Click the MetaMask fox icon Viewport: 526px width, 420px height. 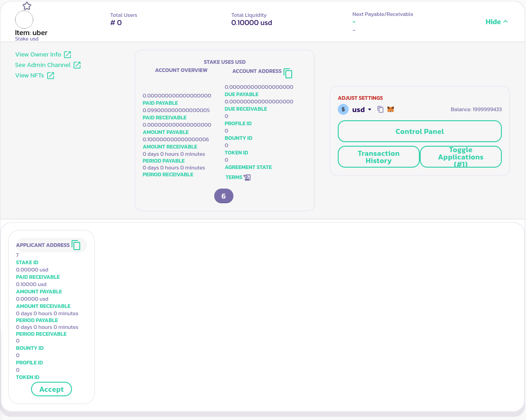click(x=391, y=109)
